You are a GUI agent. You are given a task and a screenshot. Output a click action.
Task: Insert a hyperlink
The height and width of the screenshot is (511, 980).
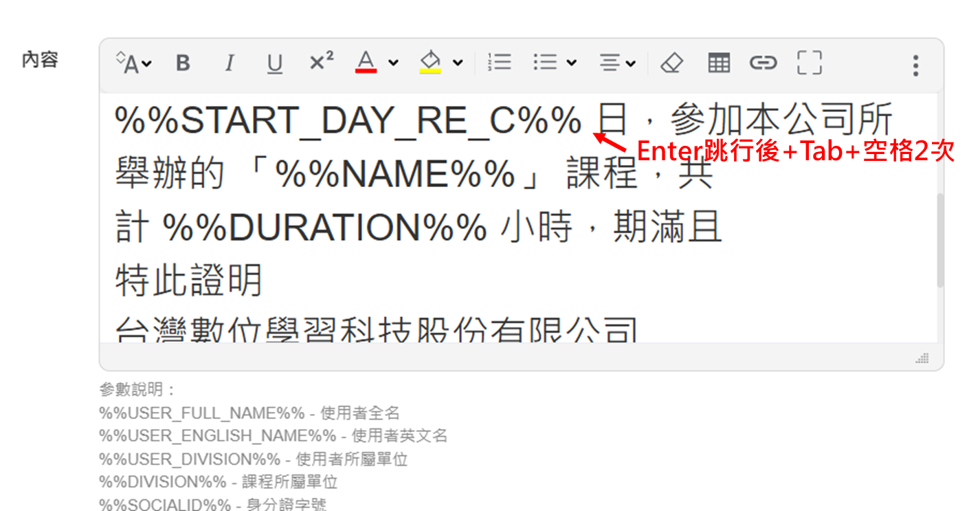764,63
